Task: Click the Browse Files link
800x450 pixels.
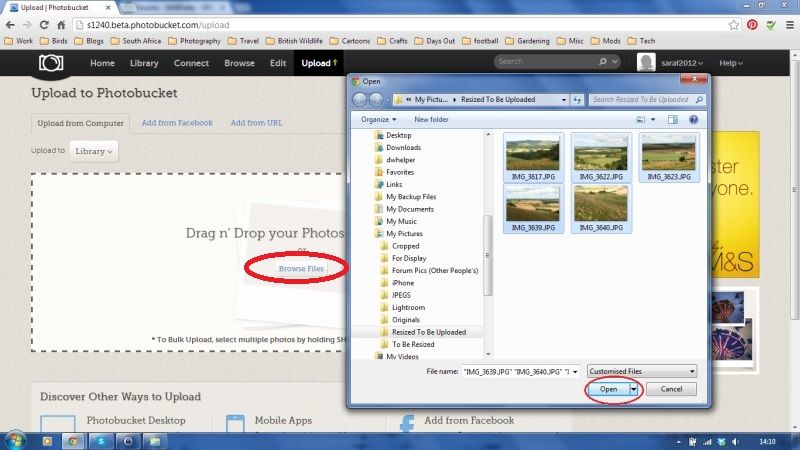Action: [301, 268]
